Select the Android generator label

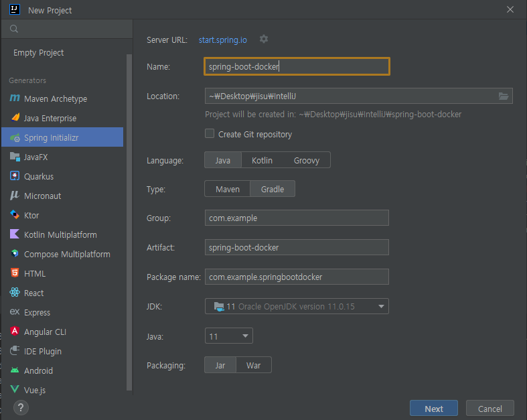click(38, 370)
